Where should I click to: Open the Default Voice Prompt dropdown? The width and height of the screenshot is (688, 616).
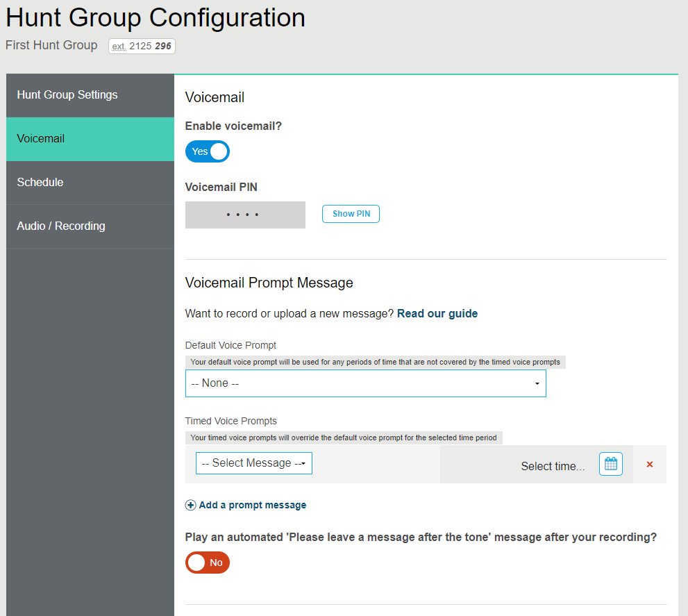tap(365, 383)
